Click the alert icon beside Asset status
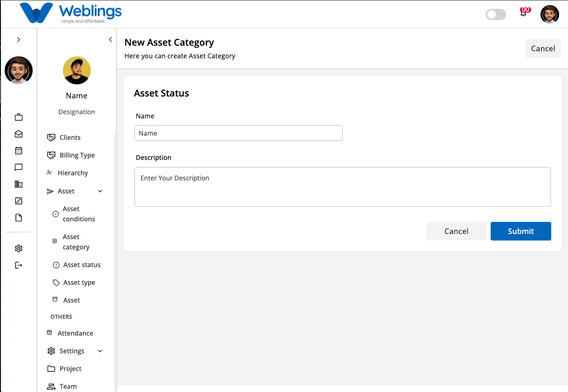 point(56,265)
